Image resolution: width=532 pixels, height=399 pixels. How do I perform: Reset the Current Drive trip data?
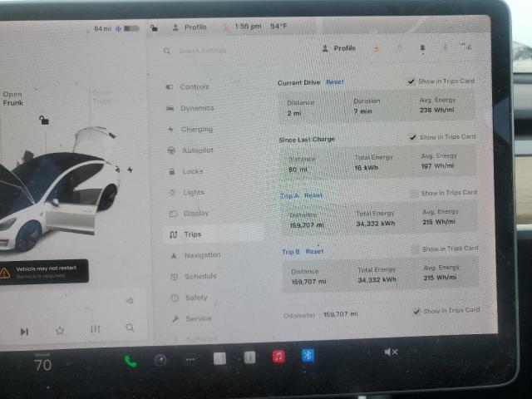pyautogui.click(x=334, y=82)
